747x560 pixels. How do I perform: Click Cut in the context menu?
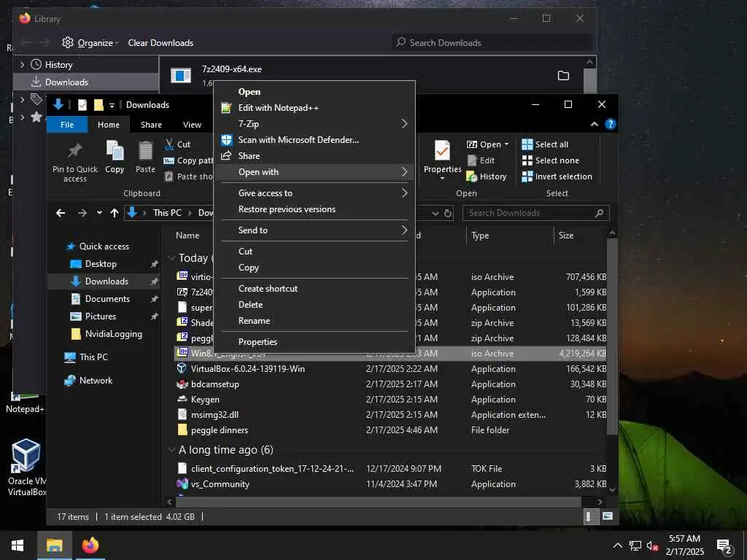245,252
